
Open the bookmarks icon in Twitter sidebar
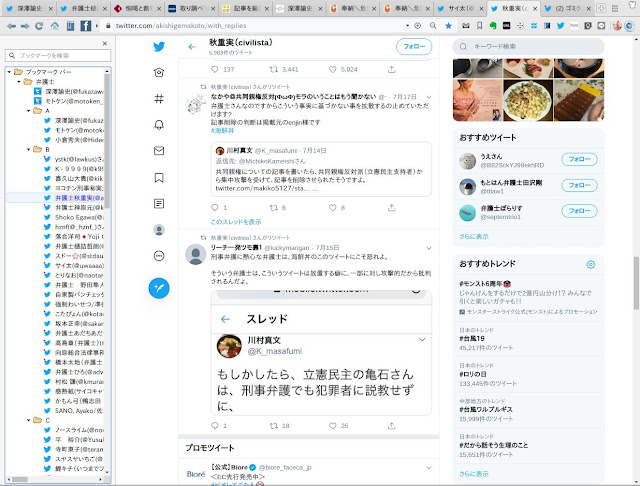click(159, 178)
